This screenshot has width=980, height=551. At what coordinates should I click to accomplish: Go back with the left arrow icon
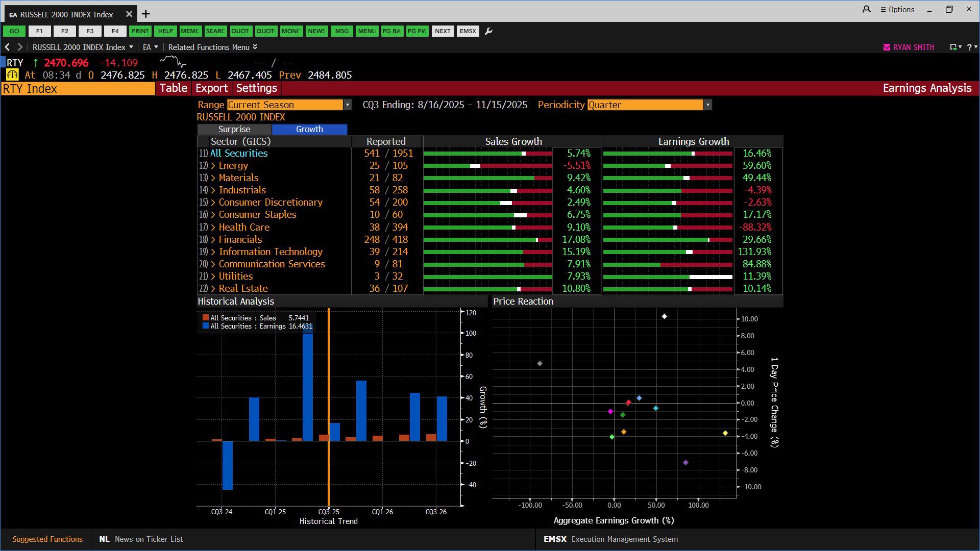[7, 47]
